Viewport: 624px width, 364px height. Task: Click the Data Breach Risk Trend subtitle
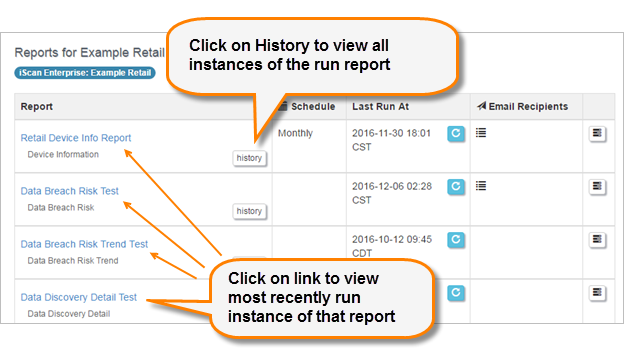73,261
